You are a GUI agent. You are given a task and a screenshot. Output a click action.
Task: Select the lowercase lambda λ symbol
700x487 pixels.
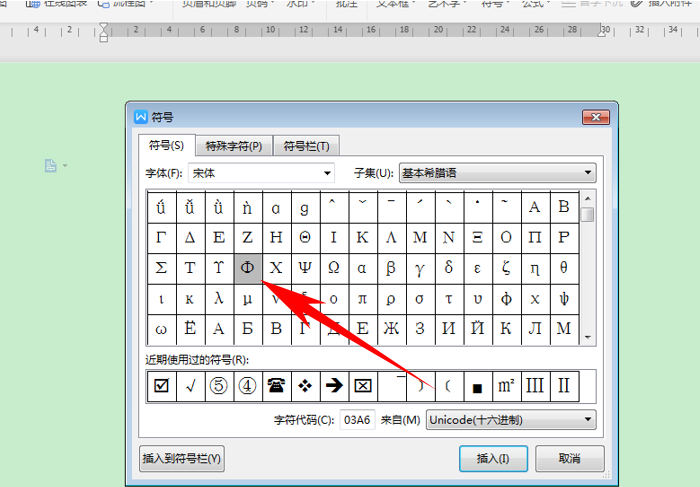(x=219, y=299)
